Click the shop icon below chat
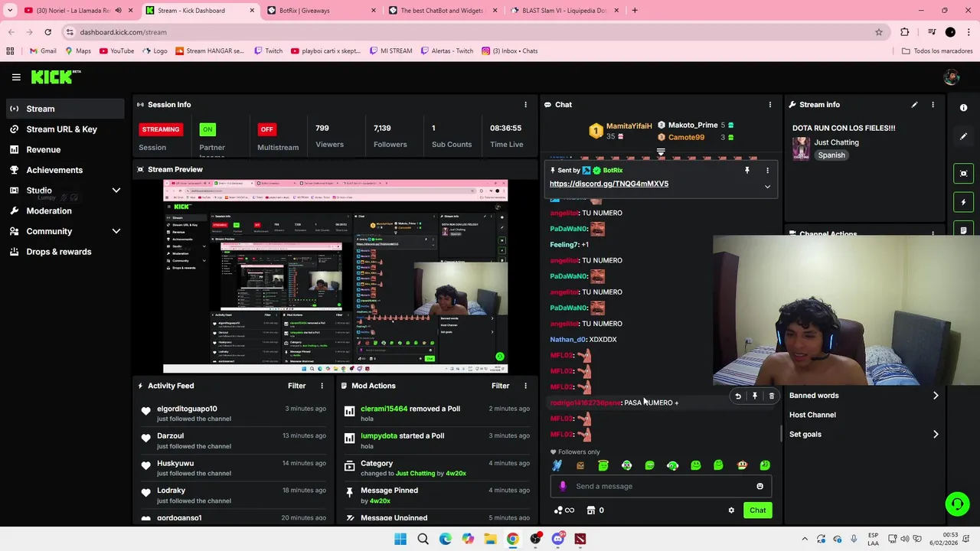This screenshot has height=551, width=980. [591, 510]
